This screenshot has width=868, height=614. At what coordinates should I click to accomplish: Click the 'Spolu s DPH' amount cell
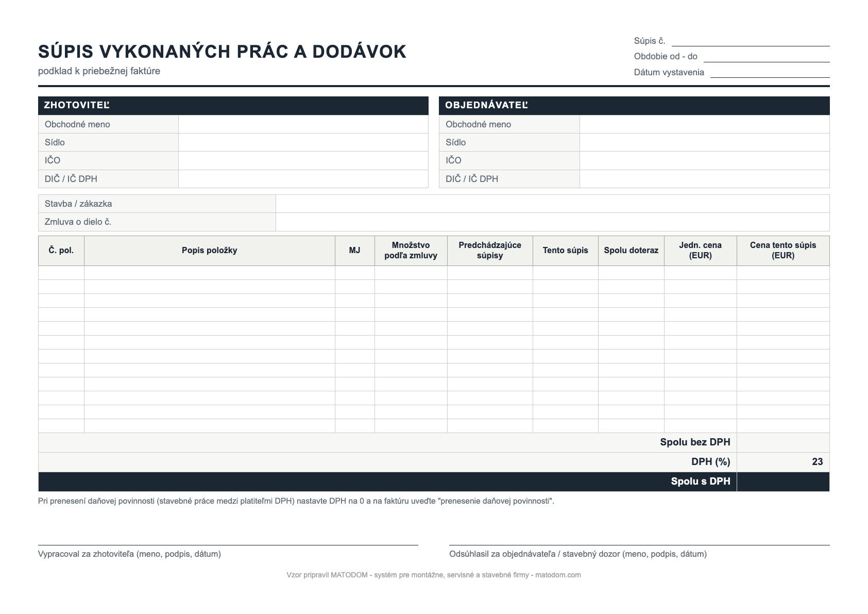[x=783, y=482]
